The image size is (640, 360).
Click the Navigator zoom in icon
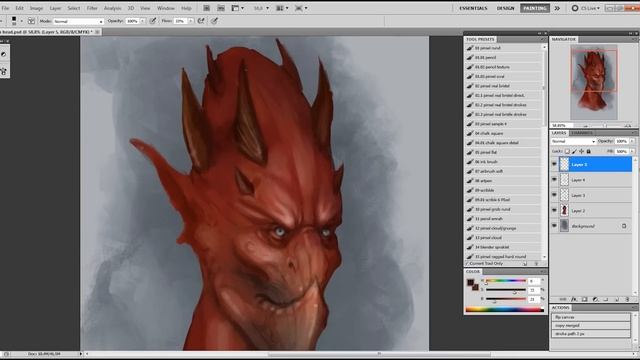(x=628, y=126)
